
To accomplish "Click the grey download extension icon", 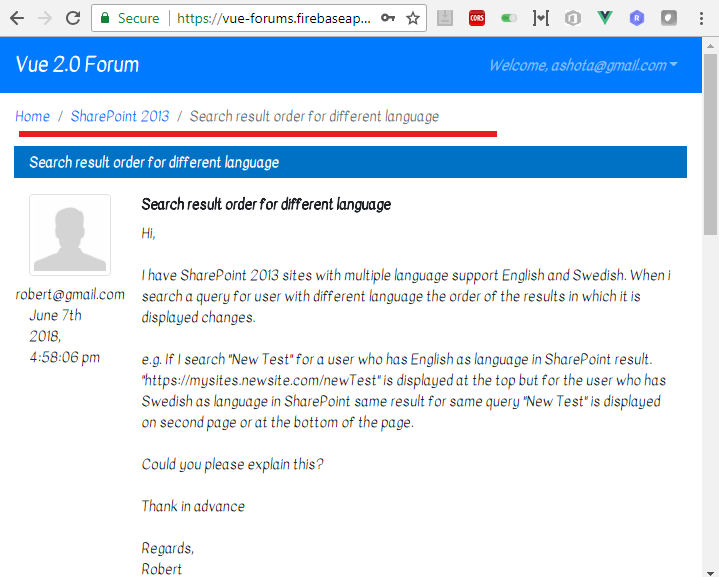I will click(445, 18).
